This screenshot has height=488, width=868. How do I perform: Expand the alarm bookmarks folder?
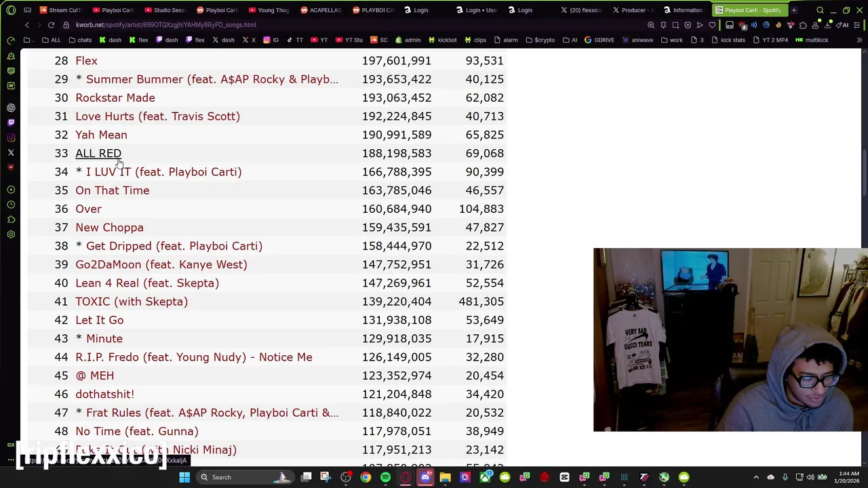click(506, 40)
